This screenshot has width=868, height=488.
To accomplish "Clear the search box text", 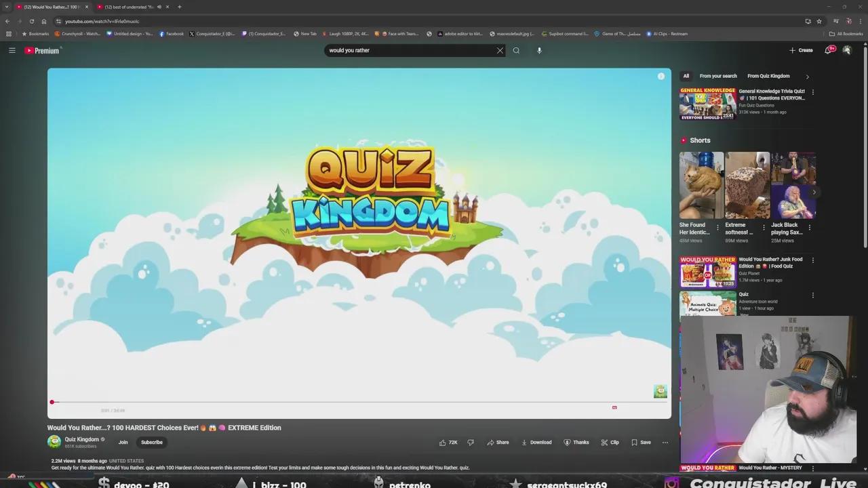I will 500,50.
